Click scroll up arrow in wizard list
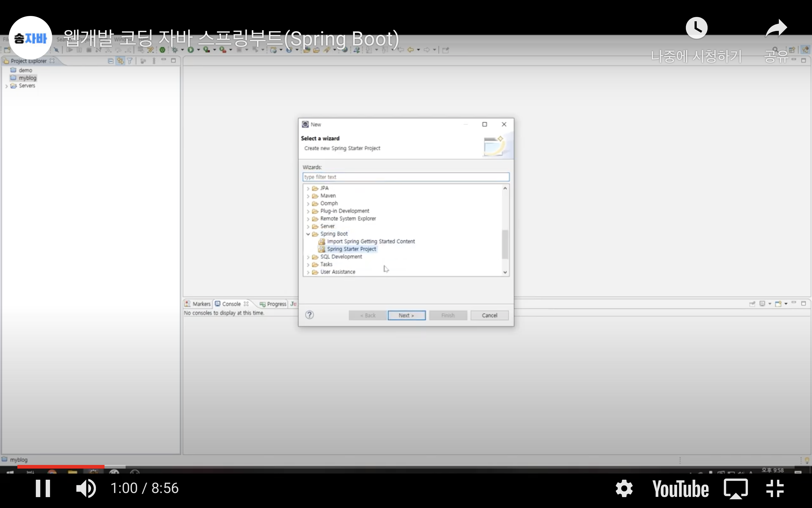812x508 pixels. point(505,188)
